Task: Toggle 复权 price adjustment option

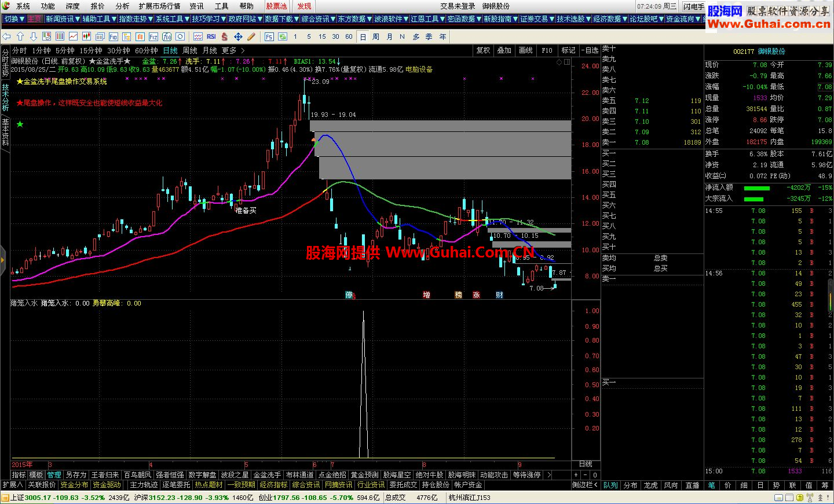Action: [x=484, y=50]
